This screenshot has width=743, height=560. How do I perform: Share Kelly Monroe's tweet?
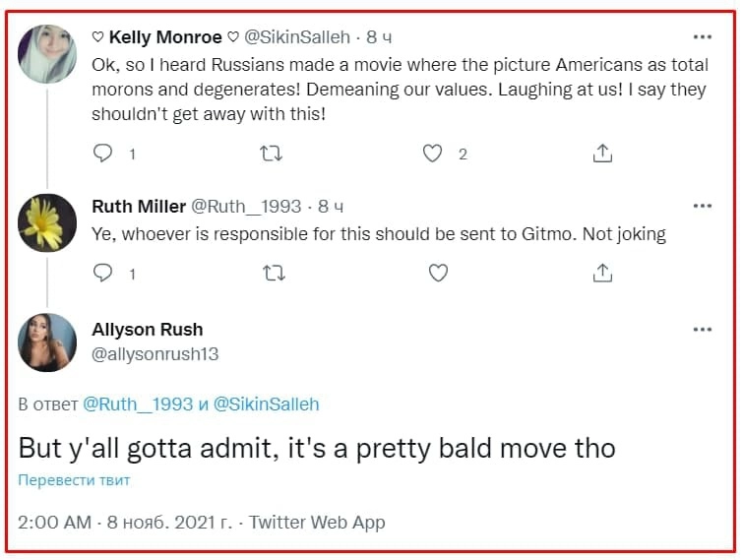(x=602, y=153)
